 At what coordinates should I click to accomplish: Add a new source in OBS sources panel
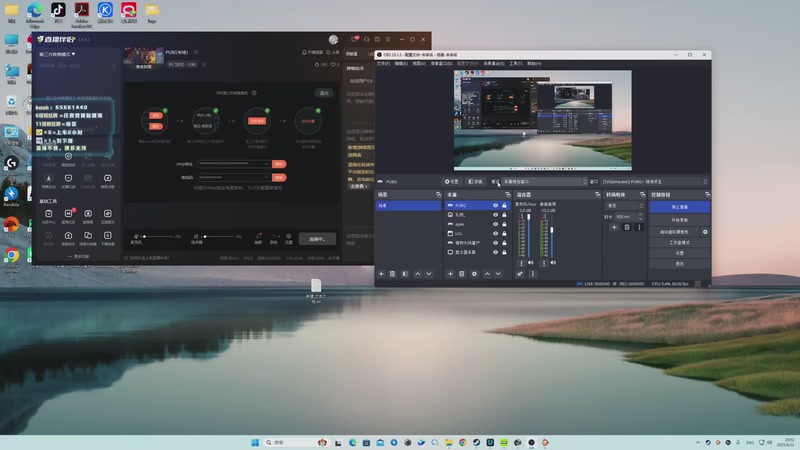(x=450, y=274)
